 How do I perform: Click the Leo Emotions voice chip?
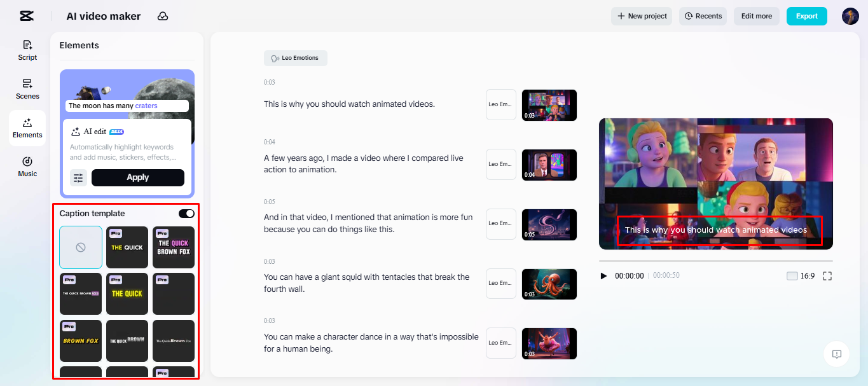pos(296,58)
